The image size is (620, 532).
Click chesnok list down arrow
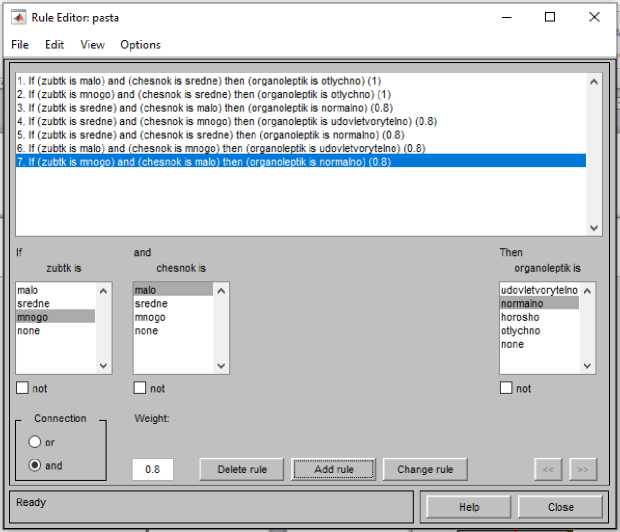[221, 365]
